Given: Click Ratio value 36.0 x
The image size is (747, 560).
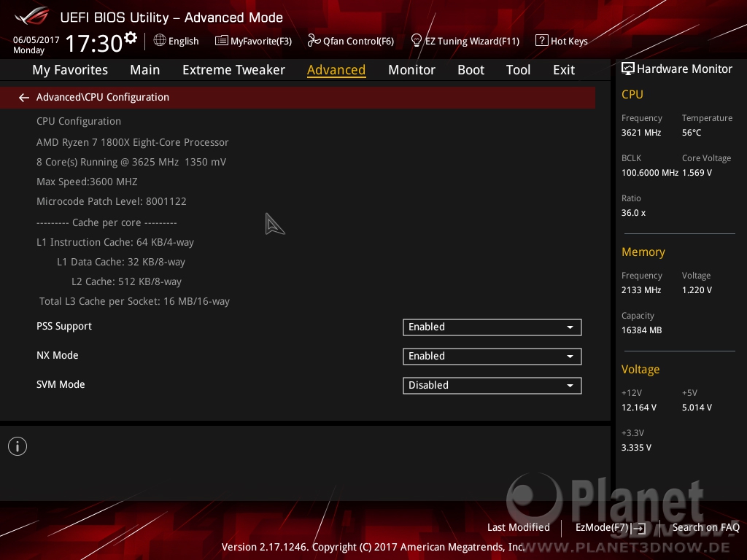Looking at the screenshot, I should point(634,213).
